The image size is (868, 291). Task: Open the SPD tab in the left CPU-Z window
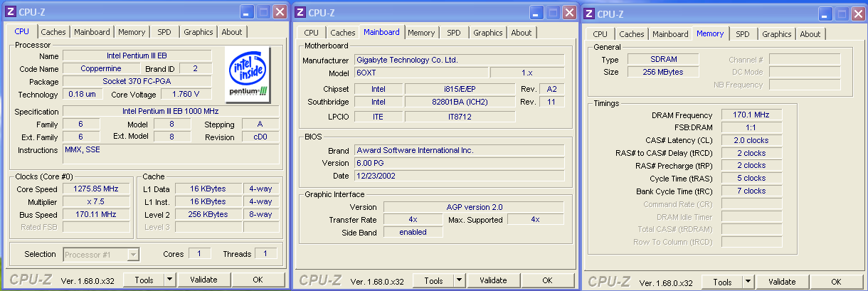pos(164,32)
